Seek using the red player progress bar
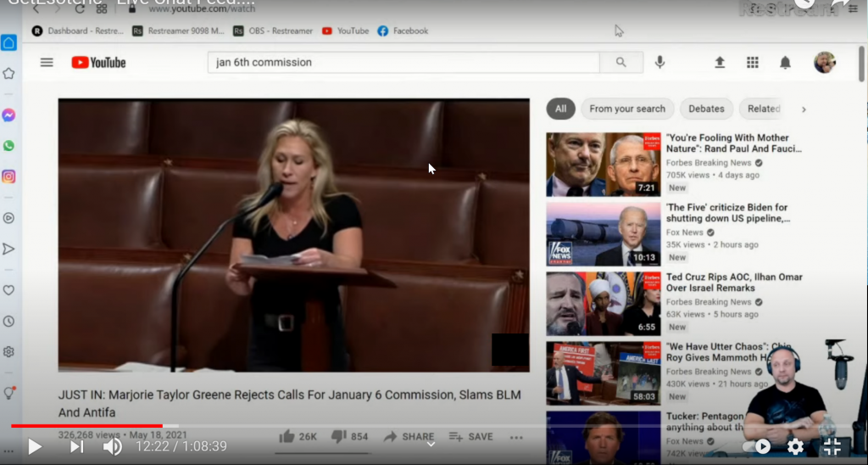 [87, 426]
